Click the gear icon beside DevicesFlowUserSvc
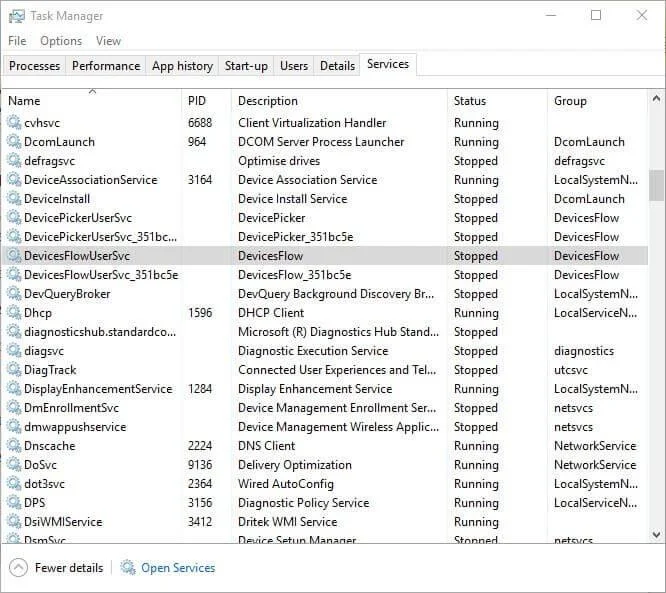Viewport: 666px width, 593px height. [14, 256]
